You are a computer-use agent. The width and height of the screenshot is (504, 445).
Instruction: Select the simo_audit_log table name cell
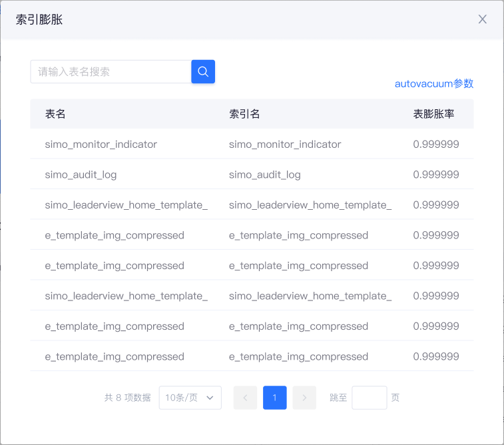coord(81,175)
